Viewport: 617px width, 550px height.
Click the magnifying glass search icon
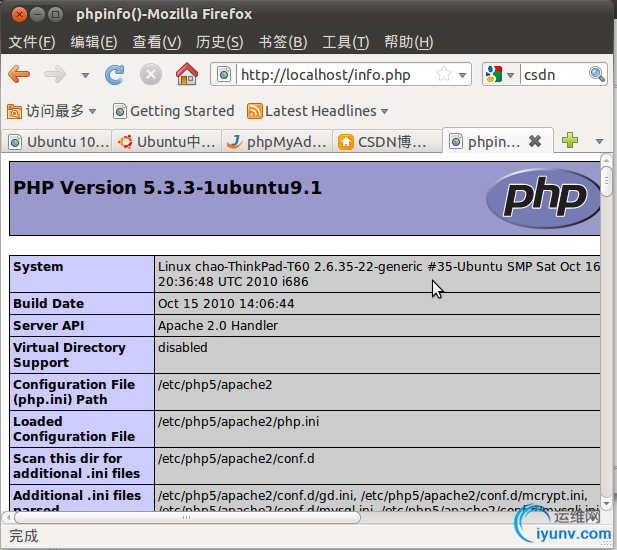point(597,74)
